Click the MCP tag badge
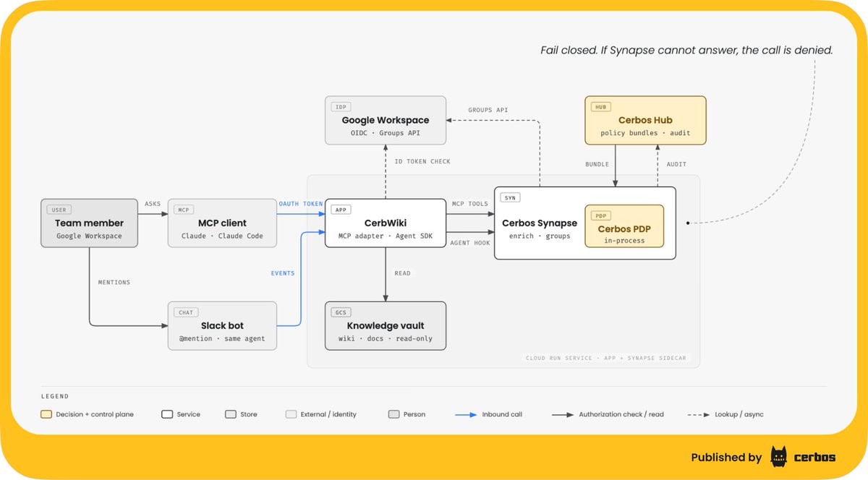Screen dimensions: 868x480 pyautogui.click(x=184, y=210)
